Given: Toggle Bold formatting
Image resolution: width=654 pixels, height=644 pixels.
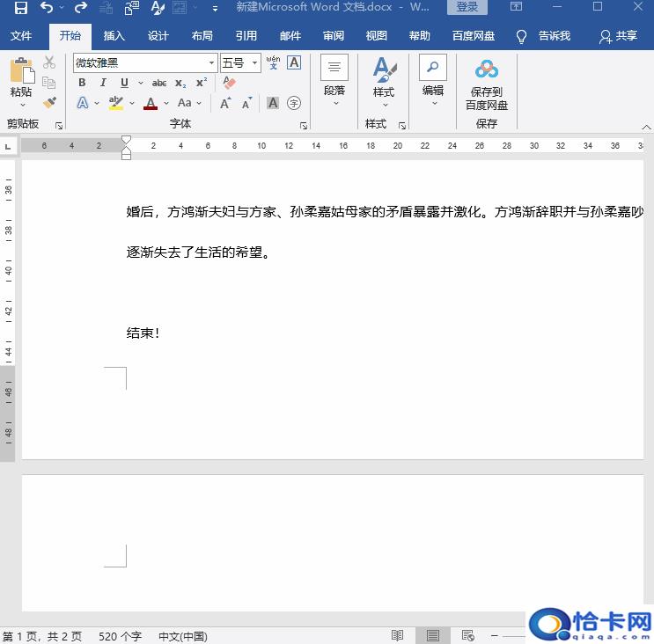Looking at the screenshot, I should click(82, 83).
